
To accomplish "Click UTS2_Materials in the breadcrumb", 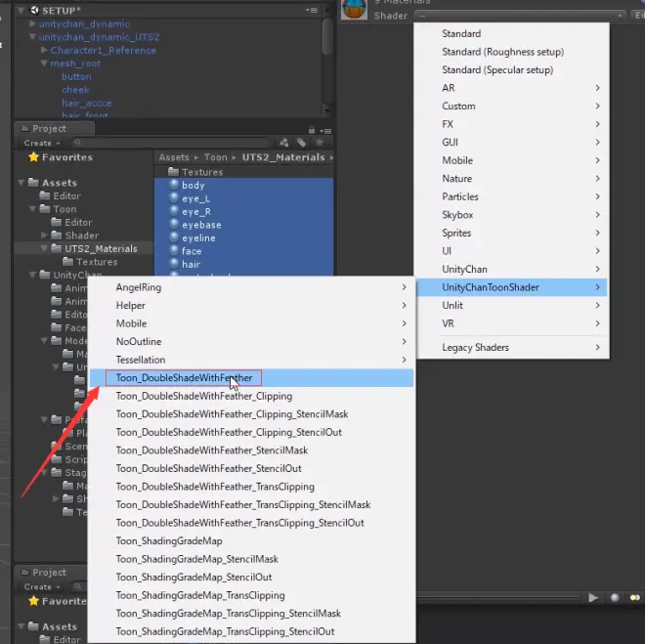I will (283, 157).
